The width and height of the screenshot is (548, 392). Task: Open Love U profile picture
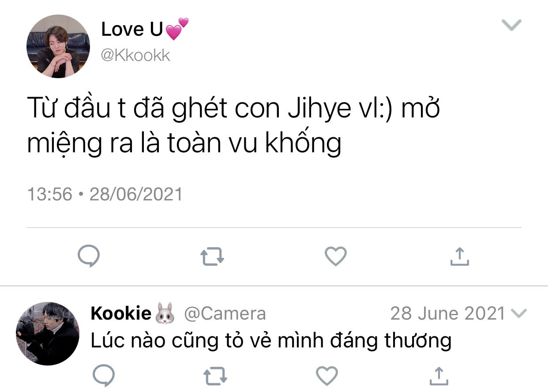(x=58, y=46)
